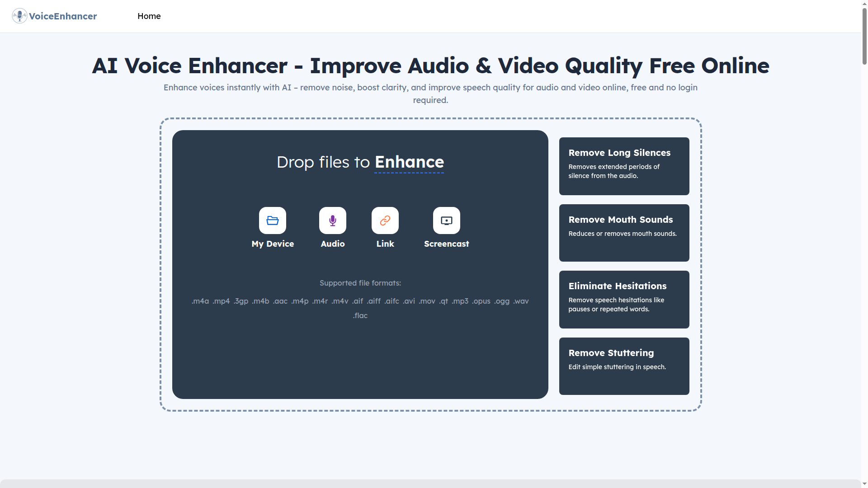Enable Eliminate Hesitations
This screenshot has width=868, height=488.
624,299
